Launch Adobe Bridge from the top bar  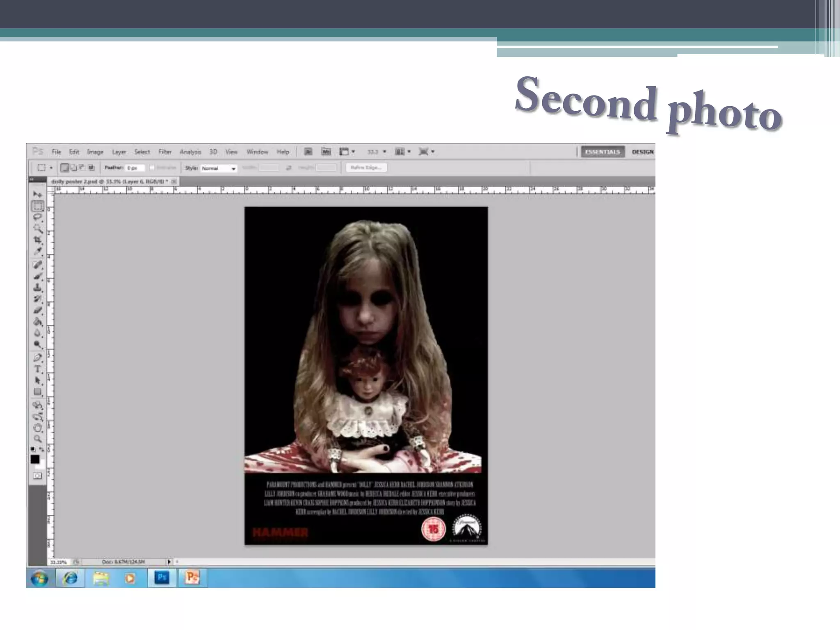(x=308, y=152)
